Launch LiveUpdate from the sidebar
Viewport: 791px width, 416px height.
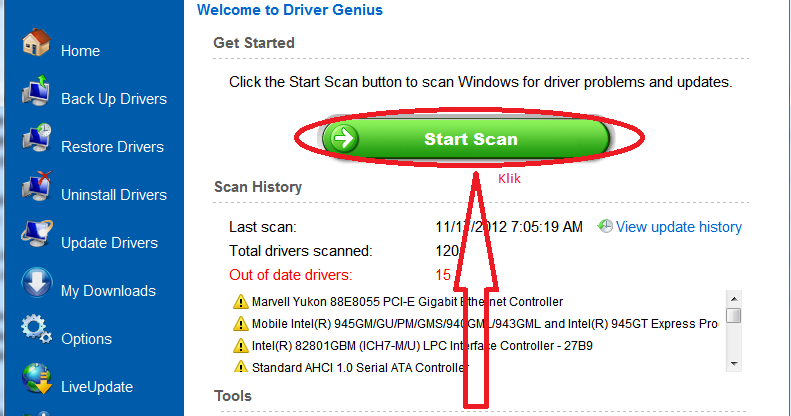pos(97,387)
